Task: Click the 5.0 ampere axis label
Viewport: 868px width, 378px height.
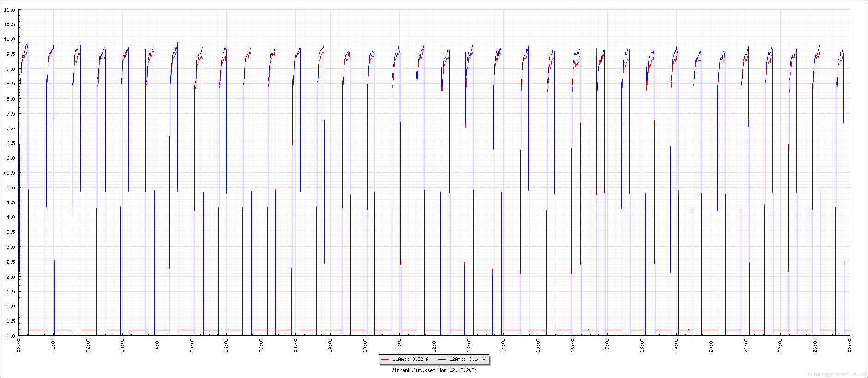Action: [x=11, y=188]
